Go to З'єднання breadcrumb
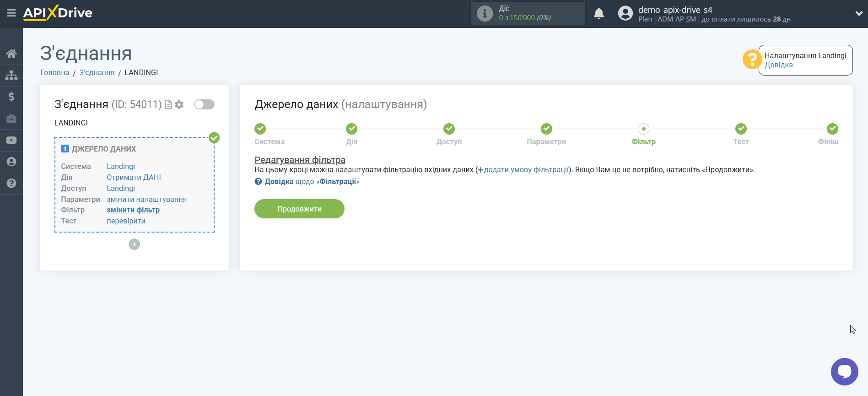 point(97,72)
